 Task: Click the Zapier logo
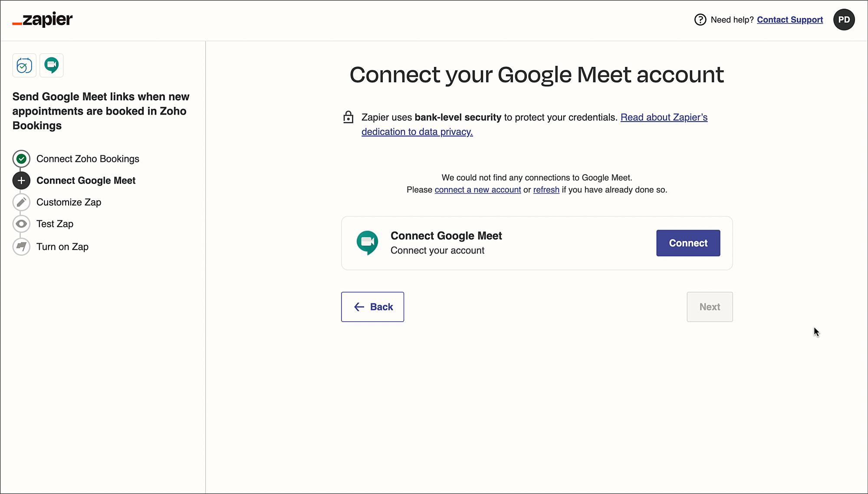[x=43, y=20]
